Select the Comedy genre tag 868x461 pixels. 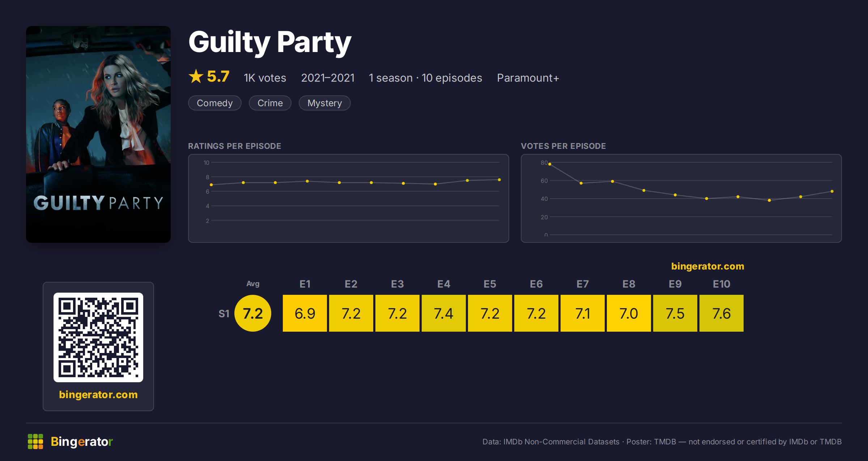(x=215, y=103)
